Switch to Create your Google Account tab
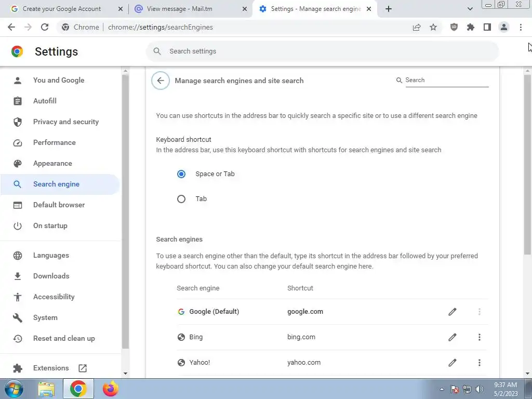The image size is (532, 399). click(x=62, y=9)
